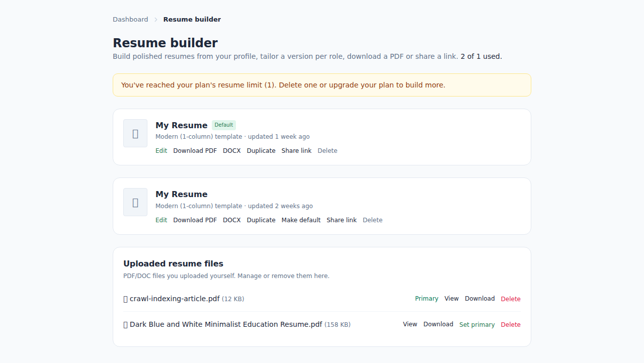The image size is (644, 363).
Task: Click the file icon beside crawl-indexing-article.pdf
Action: point(125,299)
